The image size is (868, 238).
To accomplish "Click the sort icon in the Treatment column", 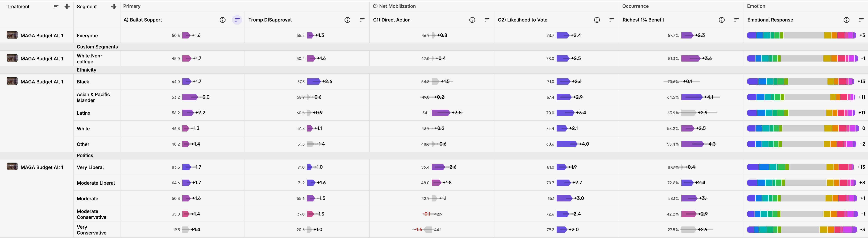I will 56,7.
